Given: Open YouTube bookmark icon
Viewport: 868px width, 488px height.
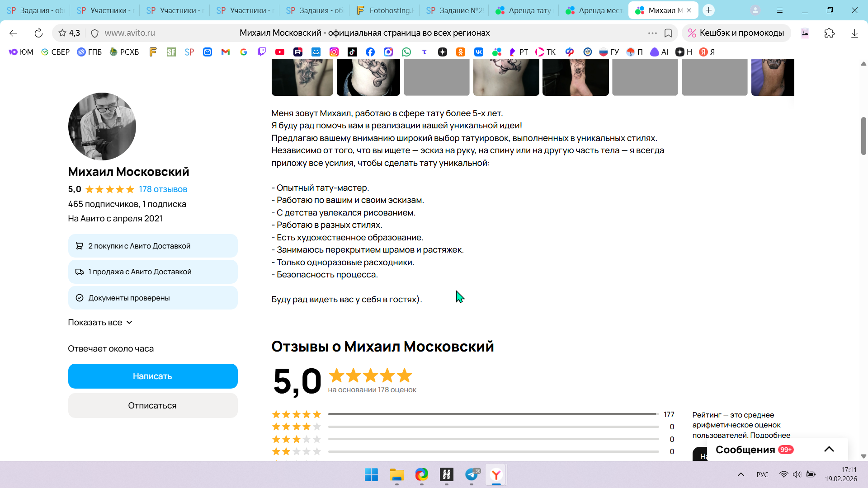Looking at the screenshot, I should tap(280, 52).
